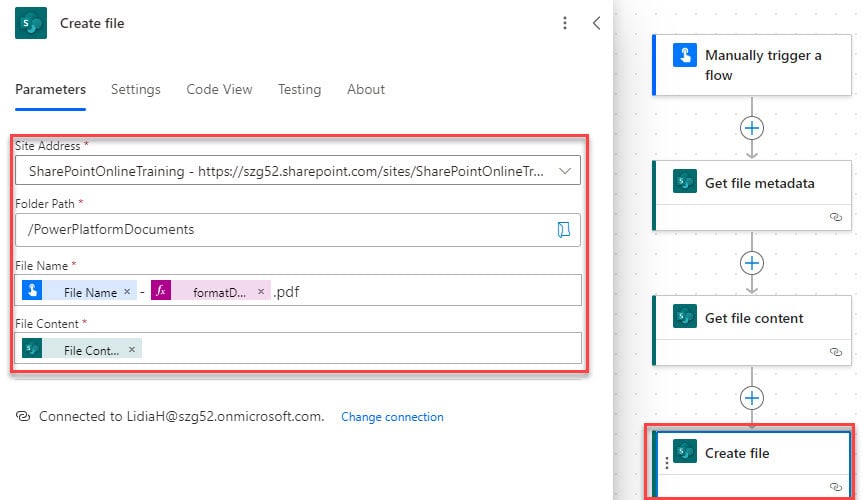Switch to the Parameters tab
This screenshot has height=500, width=863.
click(x=51, y=90)
